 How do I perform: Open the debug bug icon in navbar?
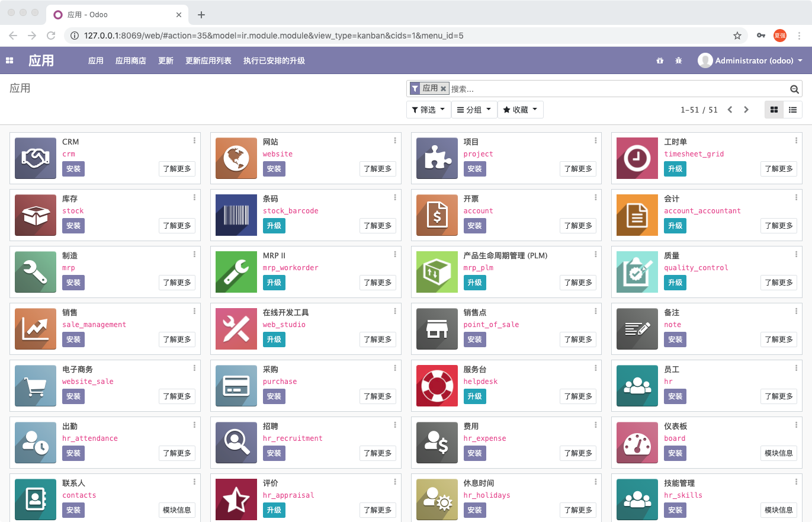point(678,60)
